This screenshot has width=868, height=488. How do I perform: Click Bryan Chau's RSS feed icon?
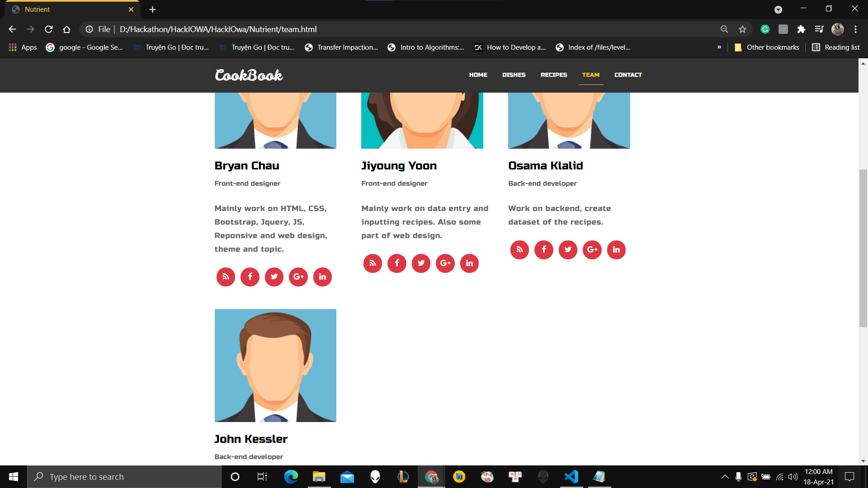pos(226,277)
